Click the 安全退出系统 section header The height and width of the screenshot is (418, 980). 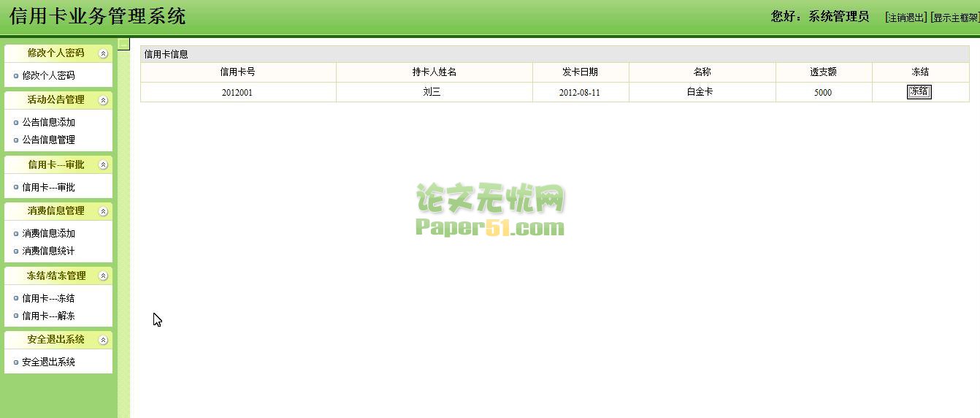pyautogui.click(x=58, y=340)
